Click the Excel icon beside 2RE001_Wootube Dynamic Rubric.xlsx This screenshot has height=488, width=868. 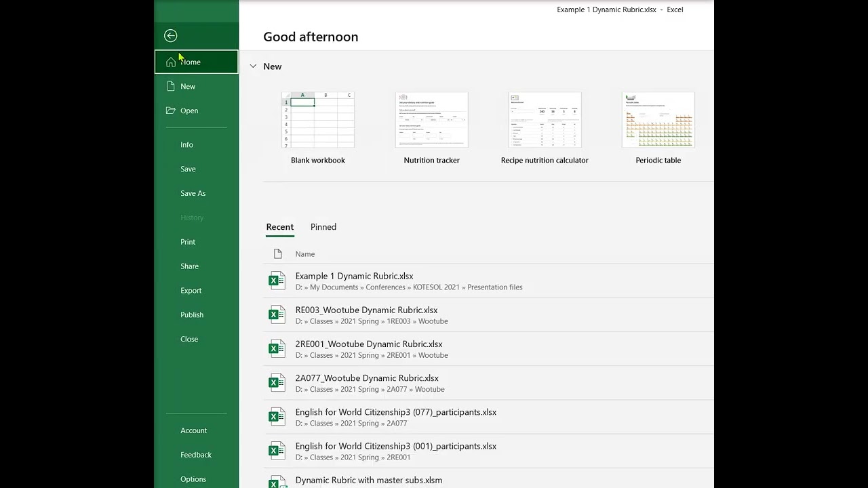pos(277,348)
